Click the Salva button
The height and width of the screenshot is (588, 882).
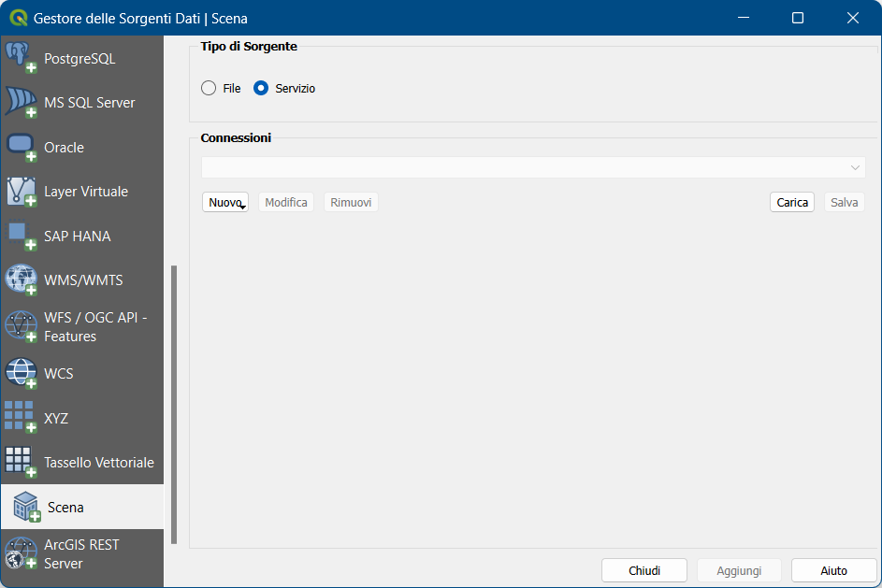[845, 202]
